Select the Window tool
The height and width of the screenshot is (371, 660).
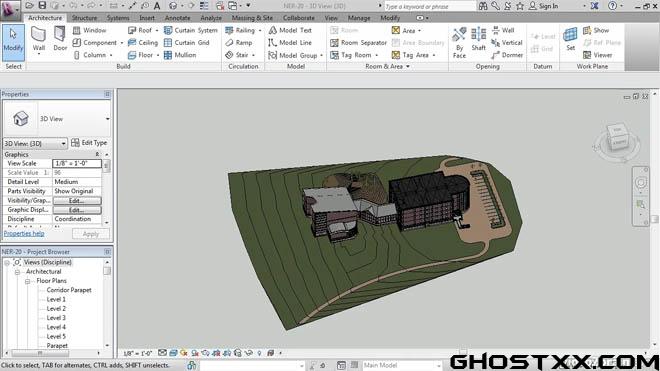(89, 30)
